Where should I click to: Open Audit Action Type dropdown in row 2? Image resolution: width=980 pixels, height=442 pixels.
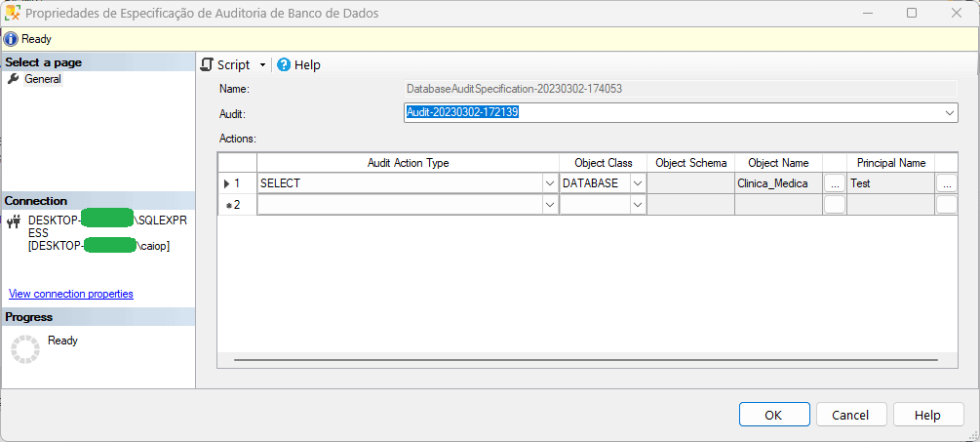coord(550,205)
